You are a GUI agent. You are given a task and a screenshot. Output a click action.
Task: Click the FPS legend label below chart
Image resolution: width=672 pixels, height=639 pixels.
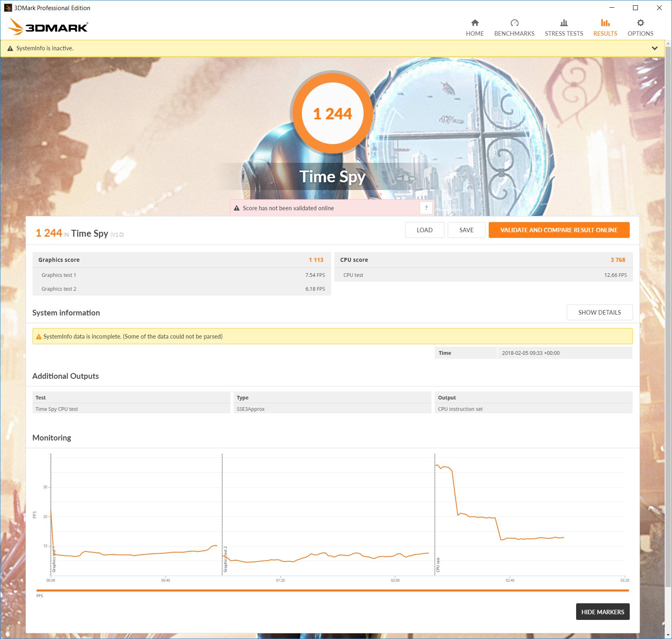pyautogui.click(x=39, y=596)
